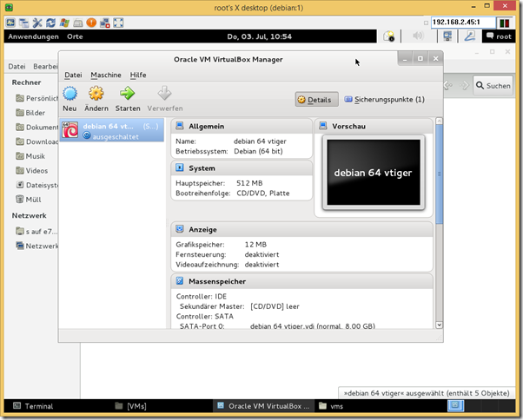Click the System chip icon
Image resolution: width=523 pixels, height=420 pixels.
click(180, 167)
